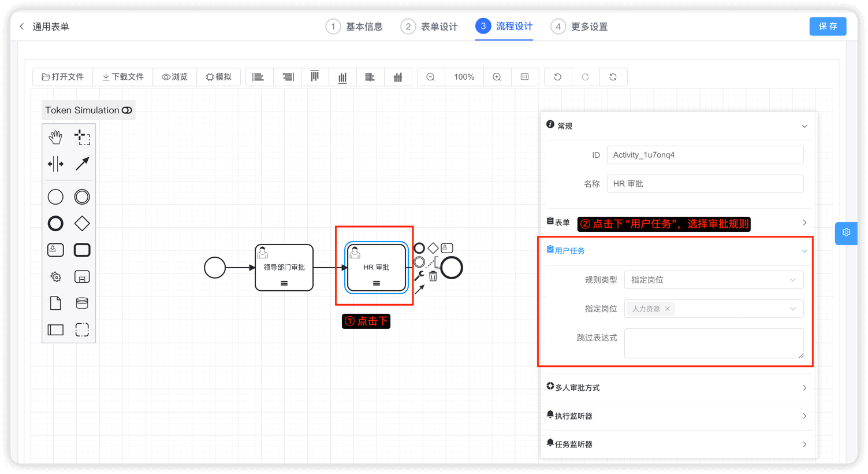
Task: Select the hand tool in palette
Action: [55, 137]
